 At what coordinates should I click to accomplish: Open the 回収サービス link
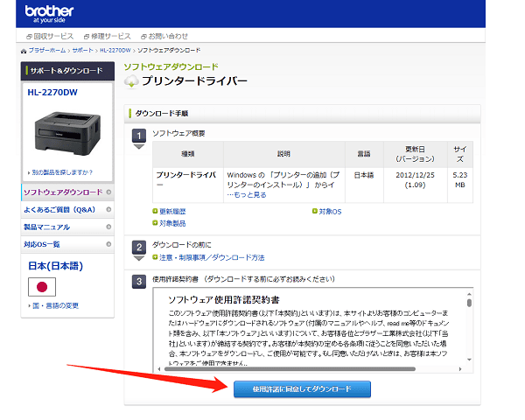[x=50, y=36]
